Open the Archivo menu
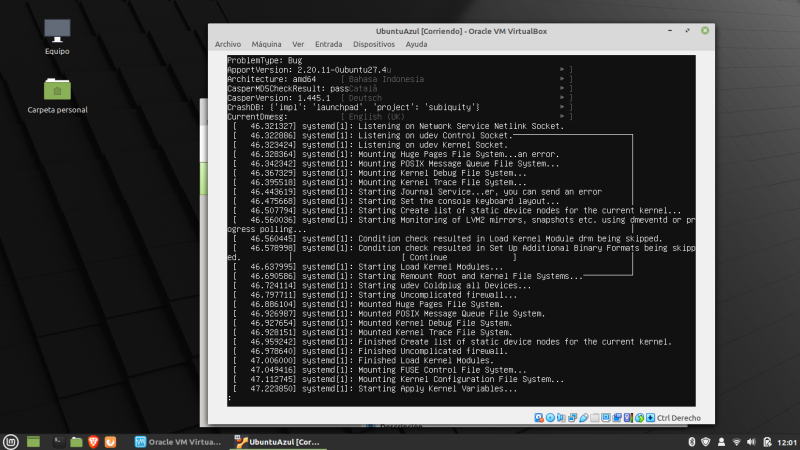 228,44
